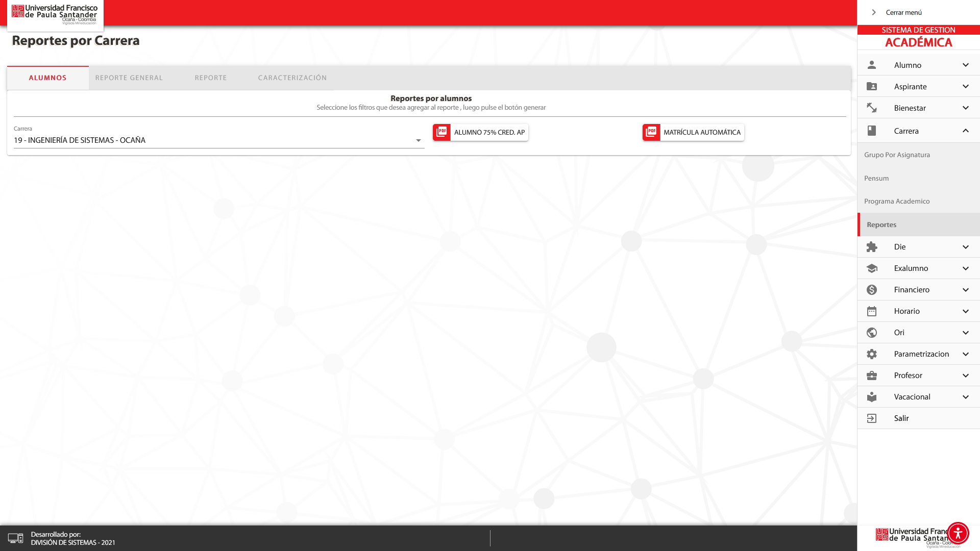This screenshot has width=980, height=551.
Task: Click the Bienestar icon in sidebar
Action: pos(871,108)
